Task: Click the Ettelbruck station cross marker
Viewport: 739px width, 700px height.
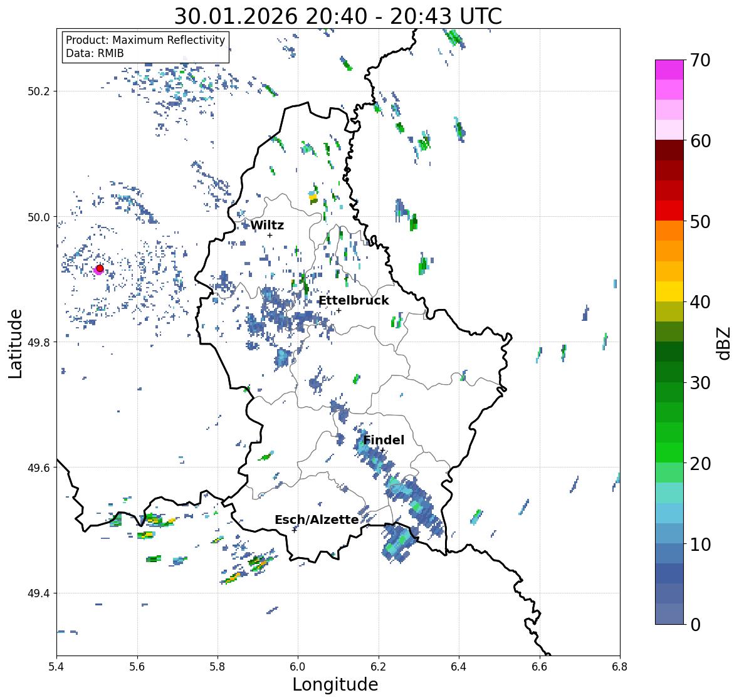Action: (338, 310)
